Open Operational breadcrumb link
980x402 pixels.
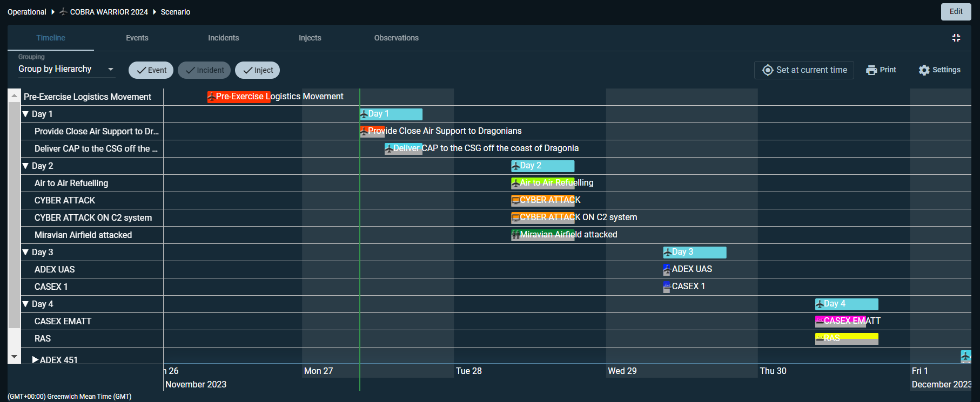27,12
